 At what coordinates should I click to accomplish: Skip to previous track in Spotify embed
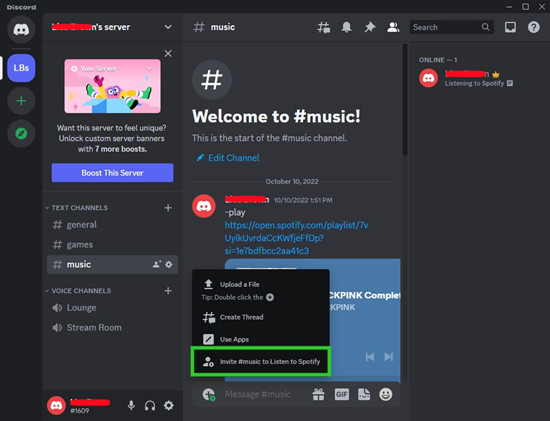tap(370, 357)
